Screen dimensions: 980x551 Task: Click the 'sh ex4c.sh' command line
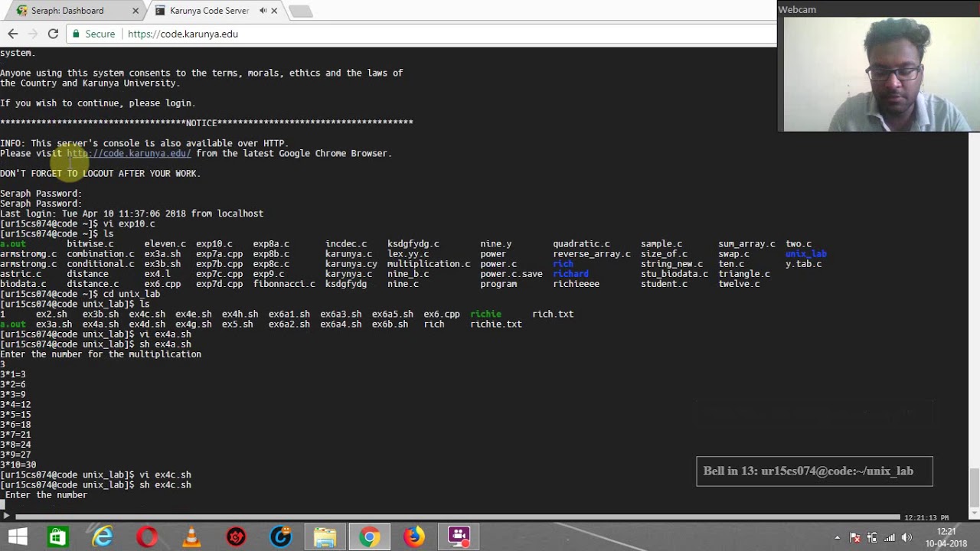point(96,485)
